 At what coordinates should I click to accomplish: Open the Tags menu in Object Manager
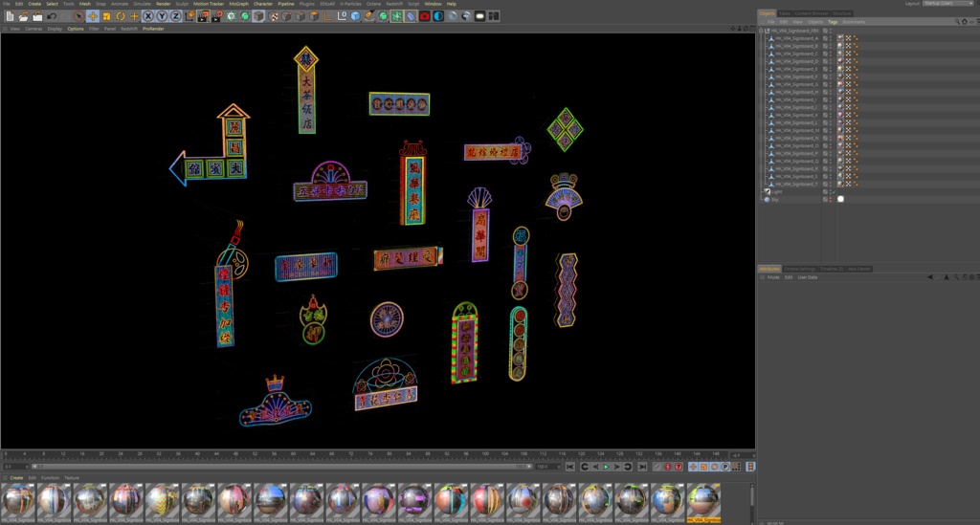point(833,22)
